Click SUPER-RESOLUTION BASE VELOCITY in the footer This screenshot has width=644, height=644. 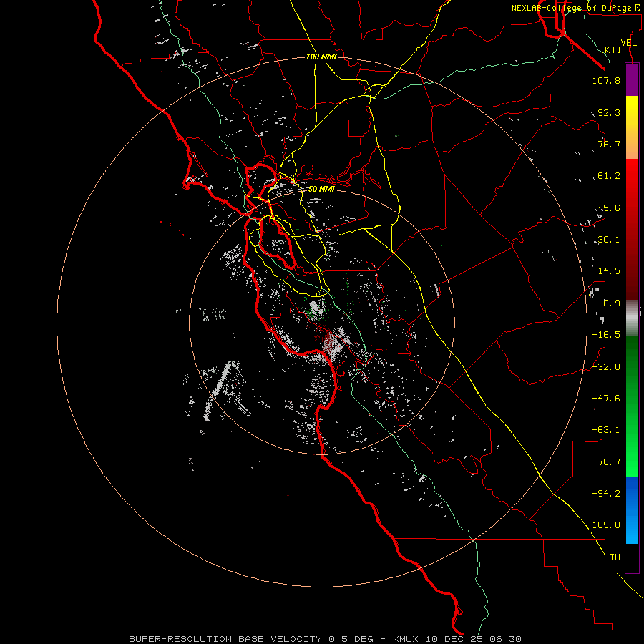pyautogui.click(x=225, y=639)
